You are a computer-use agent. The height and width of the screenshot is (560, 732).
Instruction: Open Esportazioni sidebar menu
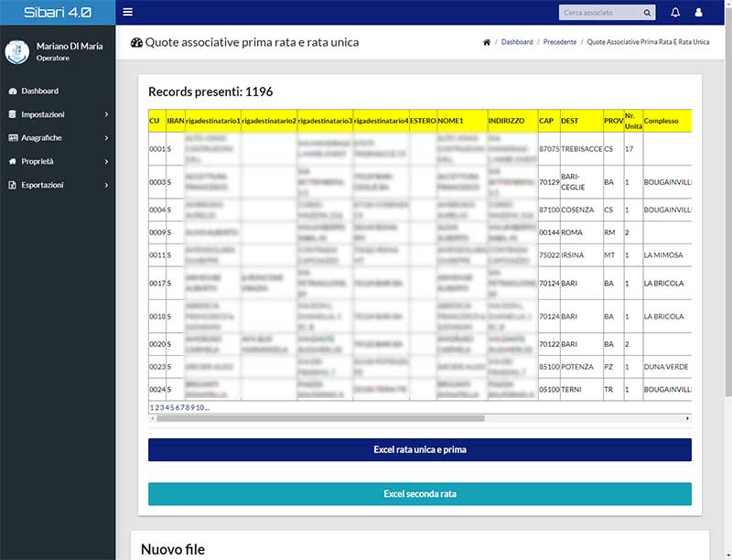58,185
